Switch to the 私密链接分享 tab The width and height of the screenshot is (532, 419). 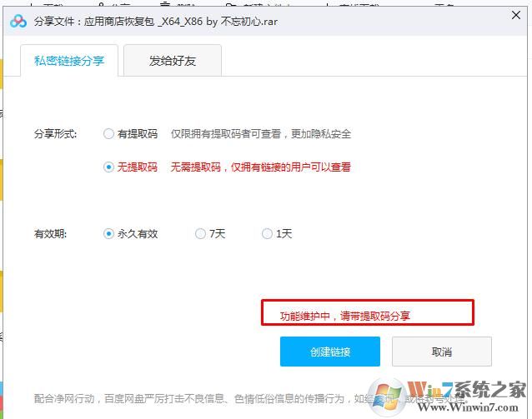pyautogui.click(x=69, y=61)
